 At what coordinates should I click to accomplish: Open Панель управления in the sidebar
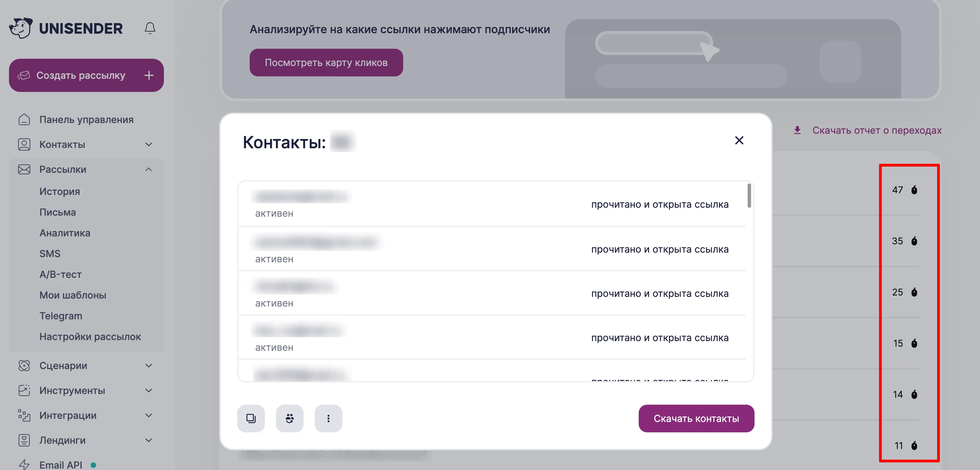[x=86, y=120]
